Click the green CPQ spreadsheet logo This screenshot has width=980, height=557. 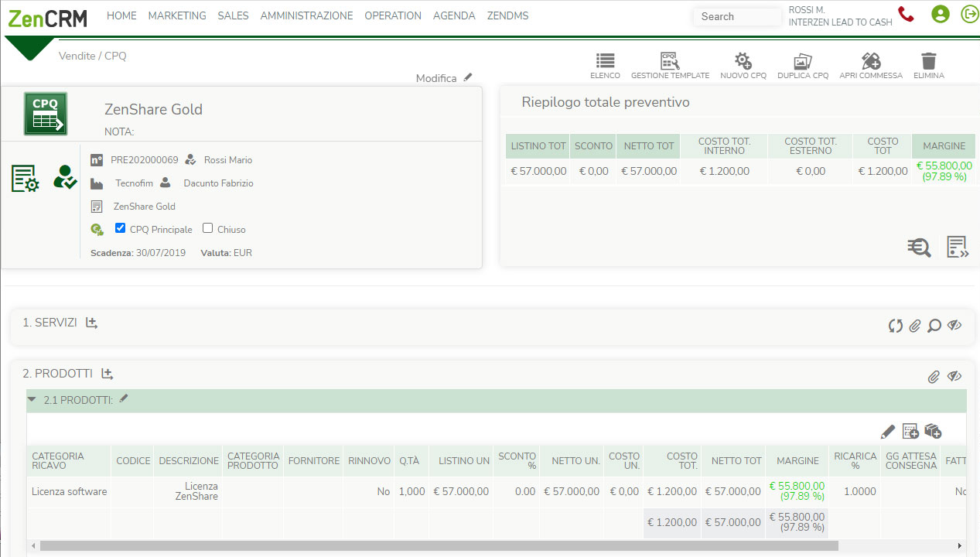46,114
